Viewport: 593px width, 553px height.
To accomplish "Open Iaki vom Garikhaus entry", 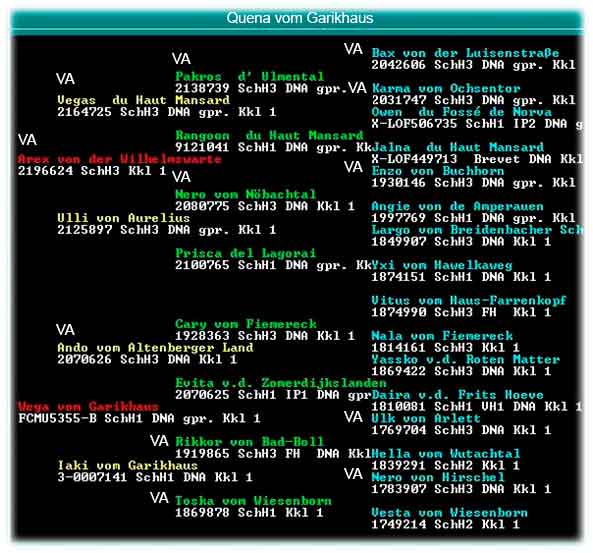I will (x=127, y=465).
